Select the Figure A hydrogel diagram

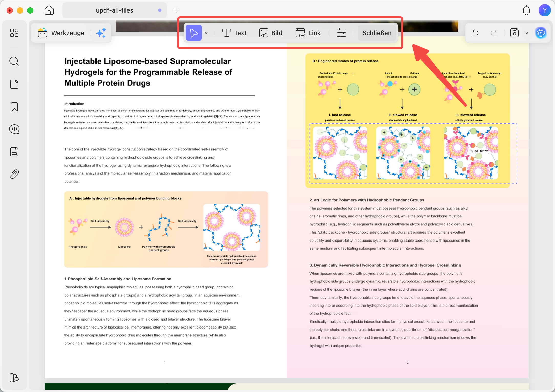(166, 230)
